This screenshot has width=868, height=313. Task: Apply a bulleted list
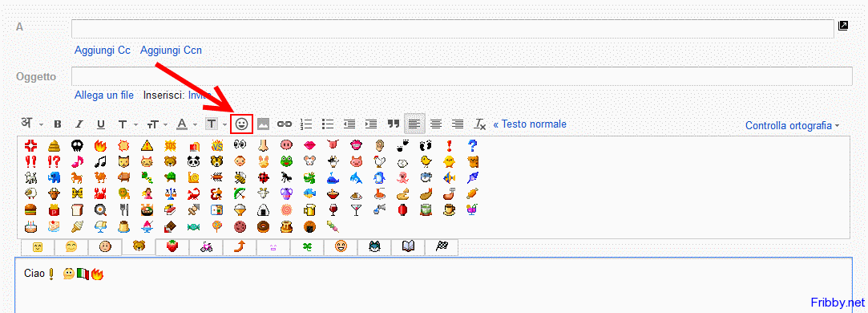pyautogui.click(x=328, y=124)
